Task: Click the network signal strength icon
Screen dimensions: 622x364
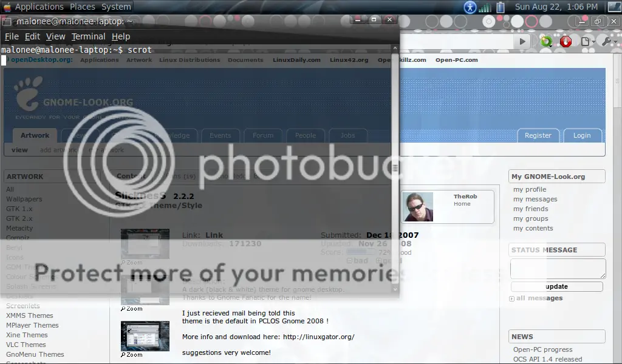Action: coord(485,7)
